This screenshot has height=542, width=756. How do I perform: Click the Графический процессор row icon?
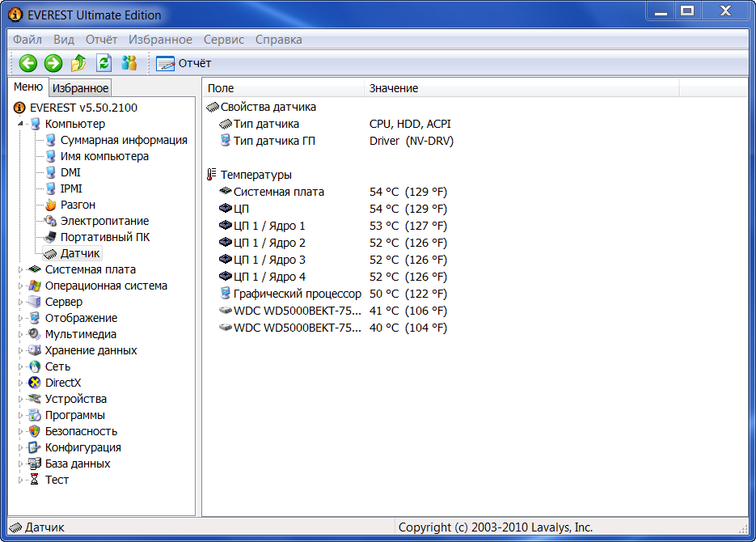click(x=225, y=293)
